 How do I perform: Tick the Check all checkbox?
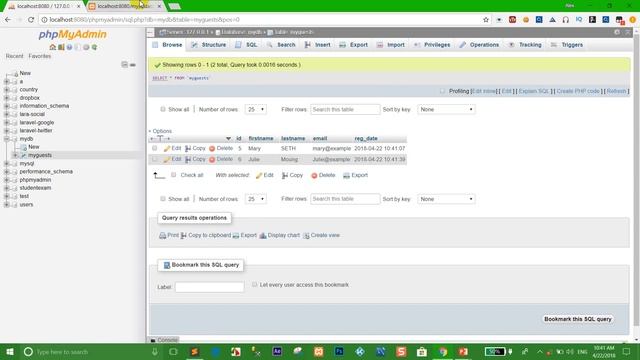pyautogui.click(x=173, y=175)
